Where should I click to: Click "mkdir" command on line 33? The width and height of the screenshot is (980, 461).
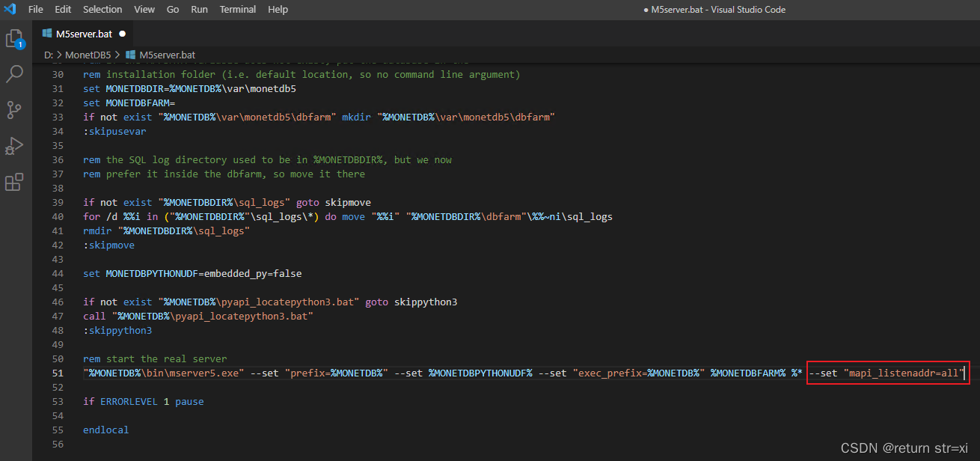[356, 117]
